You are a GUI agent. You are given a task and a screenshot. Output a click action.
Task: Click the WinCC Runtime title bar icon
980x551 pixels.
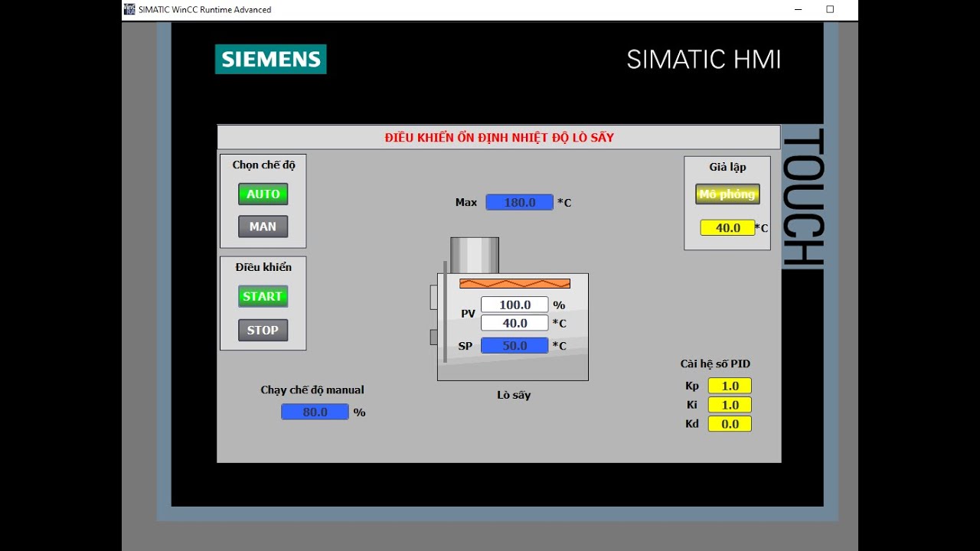click(129, 9)
